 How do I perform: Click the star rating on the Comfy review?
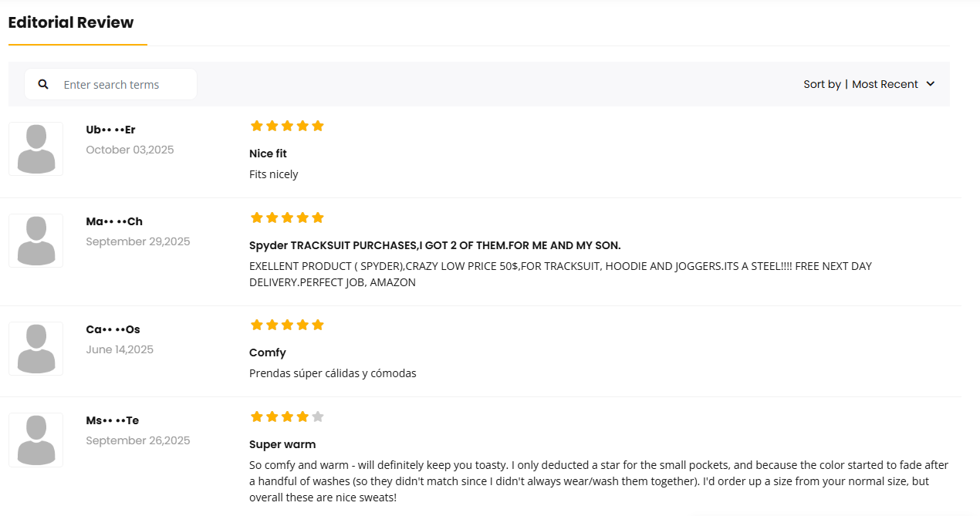click(x=287, y=325)
